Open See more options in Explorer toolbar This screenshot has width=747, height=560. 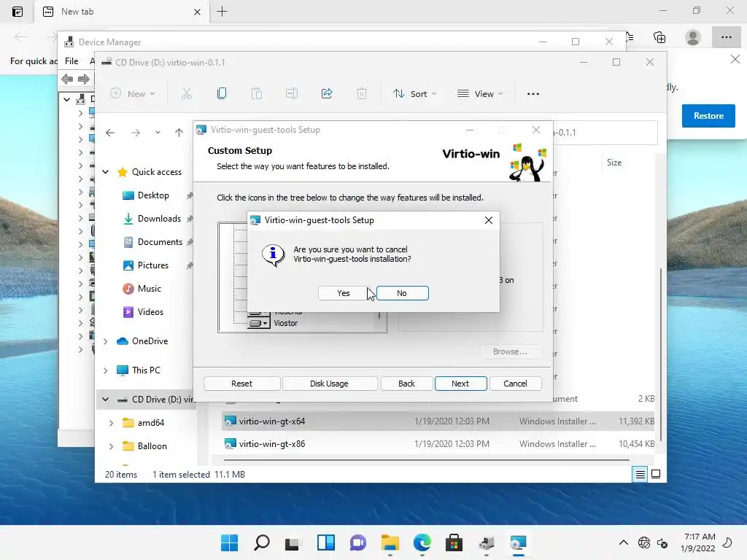pyautogui.click(x=533, y=94)
